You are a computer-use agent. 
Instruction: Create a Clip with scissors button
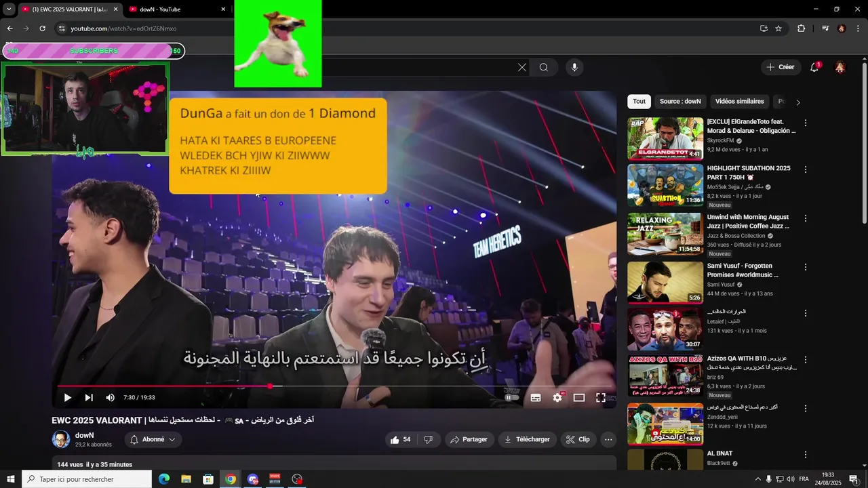coord(578,439)
